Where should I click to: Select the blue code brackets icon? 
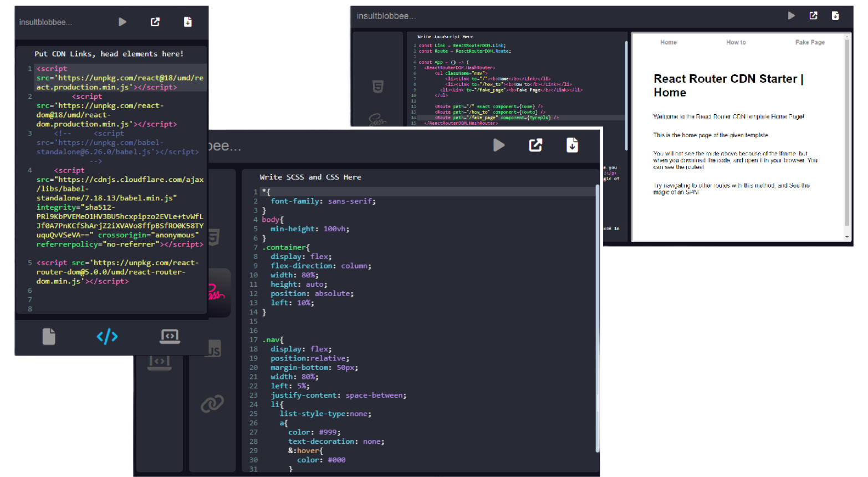coord(107,336)
